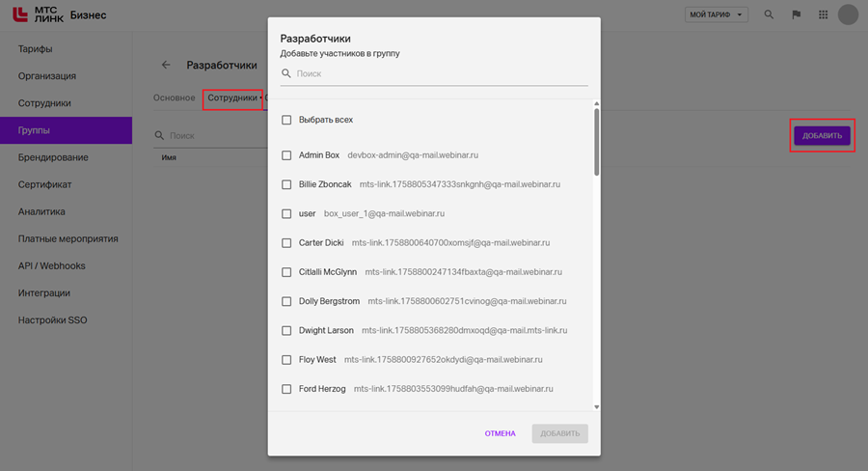868x471 pixels.
Task: Toggle the Выбрать всех checkbox
Action: [286, 120]
